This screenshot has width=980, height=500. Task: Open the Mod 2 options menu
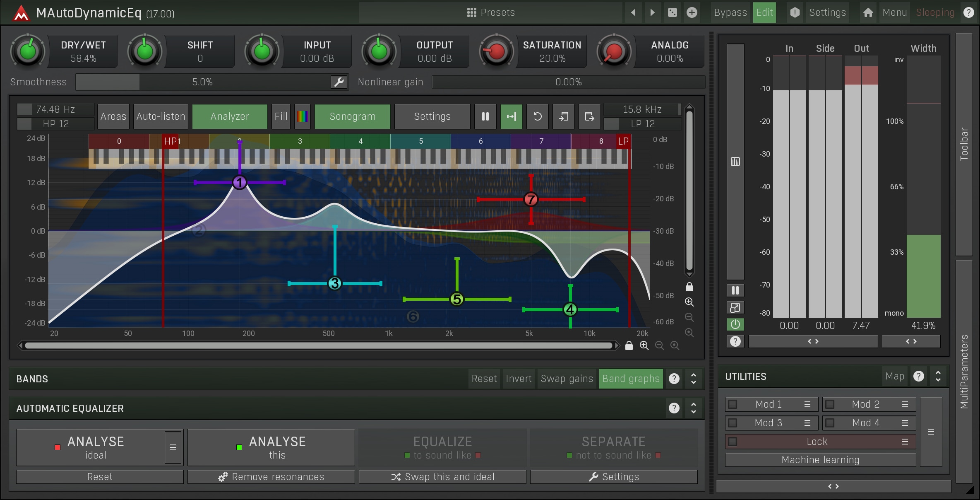tap(905, 404)
